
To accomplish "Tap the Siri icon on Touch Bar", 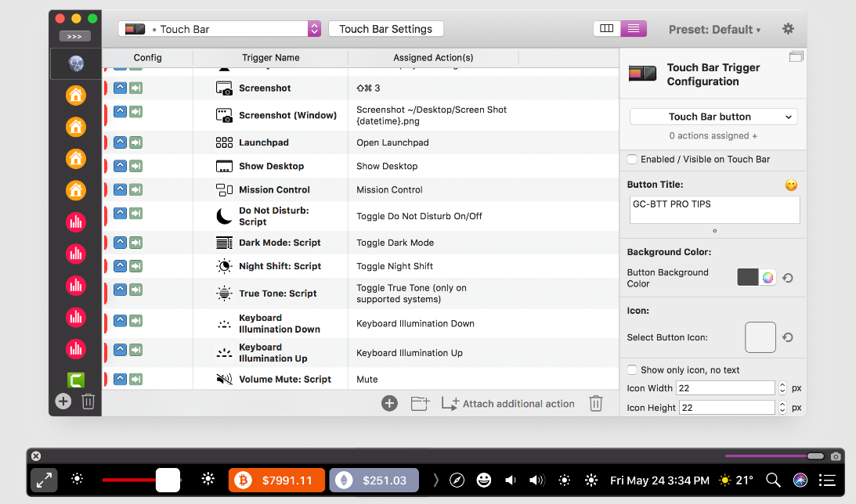I will (x=800, y=480).
